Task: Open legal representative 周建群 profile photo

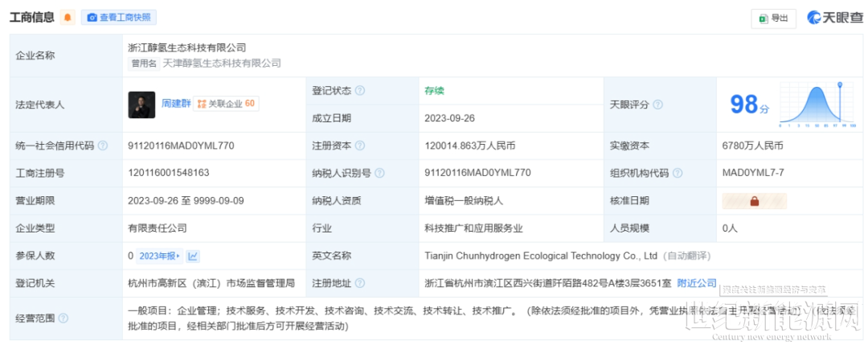Action: [141, 105]
